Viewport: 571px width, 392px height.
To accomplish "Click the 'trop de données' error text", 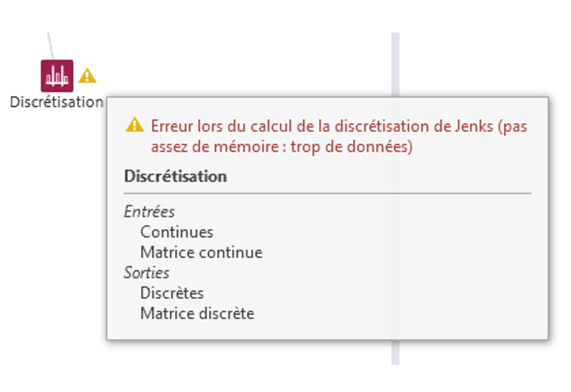I will (351, 147).
